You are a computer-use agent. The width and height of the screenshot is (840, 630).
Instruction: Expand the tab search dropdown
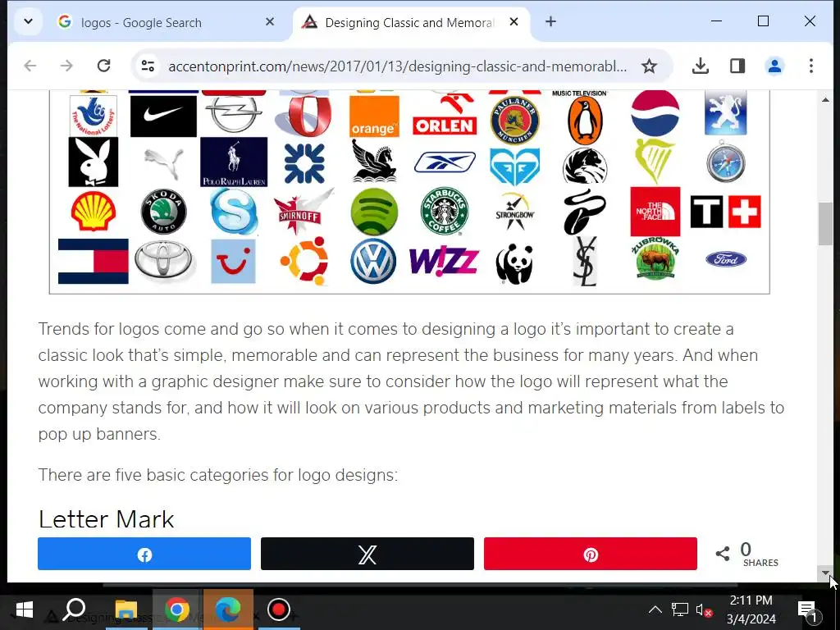tap(28, 22)
